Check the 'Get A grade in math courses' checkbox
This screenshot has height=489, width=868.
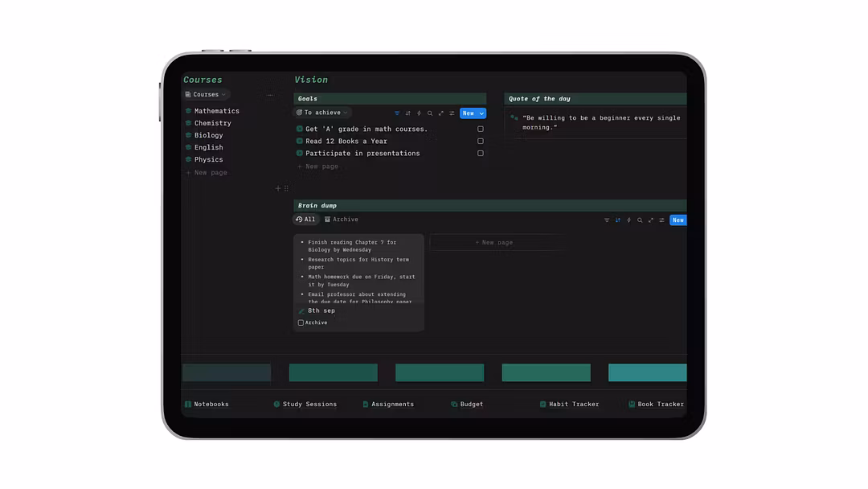point(481,129)
